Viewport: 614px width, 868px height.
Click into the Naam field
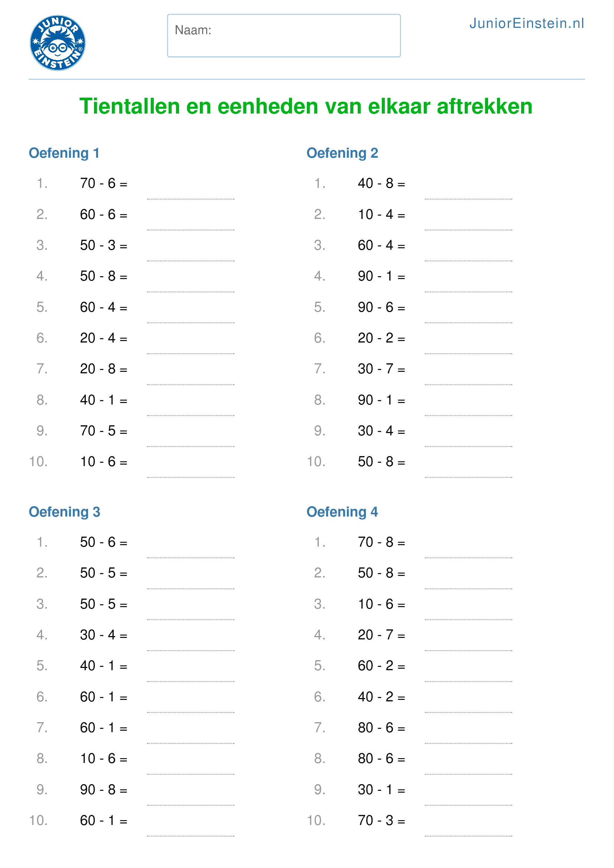(284, 36)
